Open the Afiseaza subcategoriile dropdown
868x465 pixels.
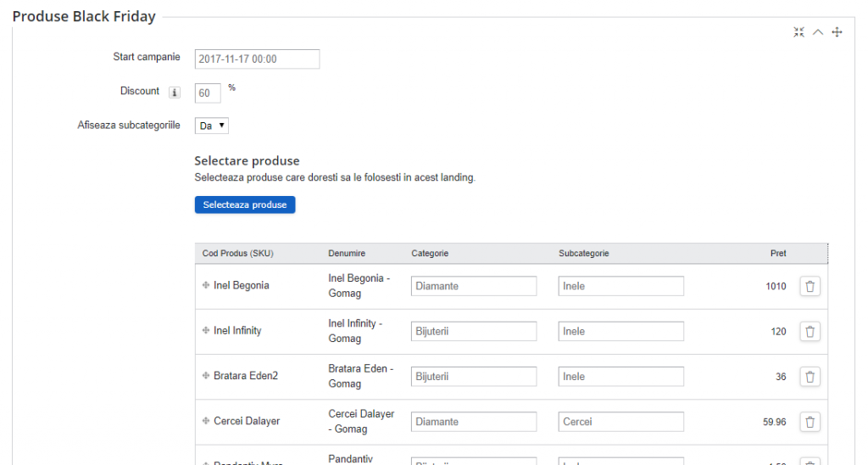212,126
